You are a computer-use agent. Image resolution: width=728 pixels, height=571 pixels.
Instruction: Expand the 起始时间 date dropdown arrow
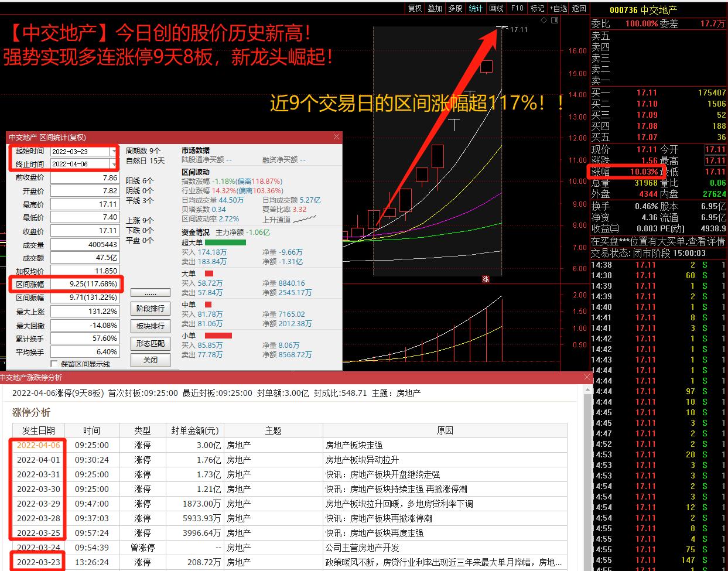(x=114, y=151)
